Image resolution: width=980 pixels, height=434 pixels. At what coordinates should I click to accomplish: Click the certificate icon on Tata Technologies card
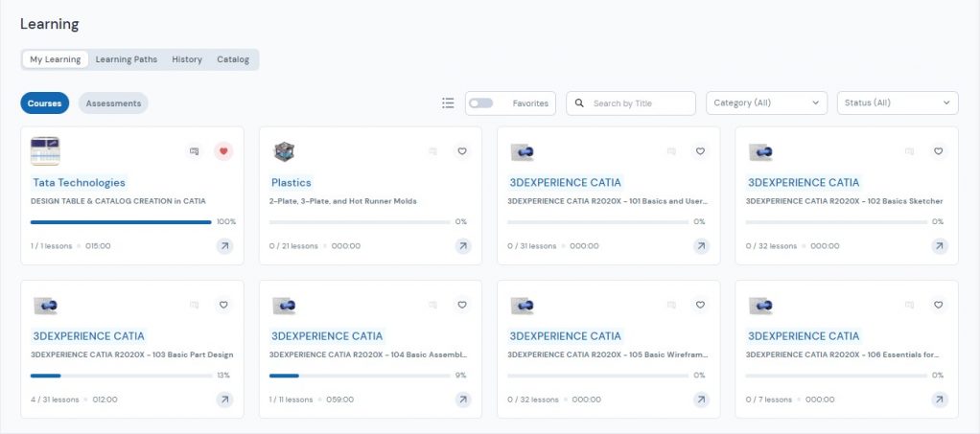(x=195, y=151)
